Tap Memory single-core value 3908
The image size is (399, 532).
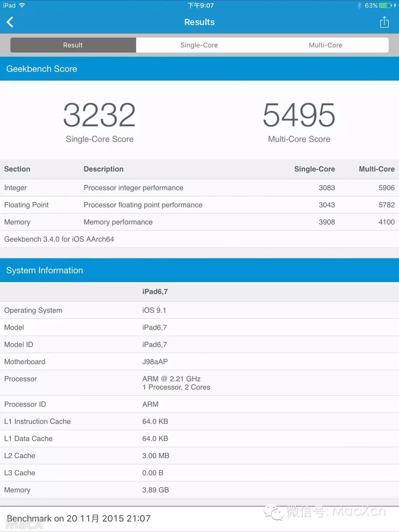point(327,222)
